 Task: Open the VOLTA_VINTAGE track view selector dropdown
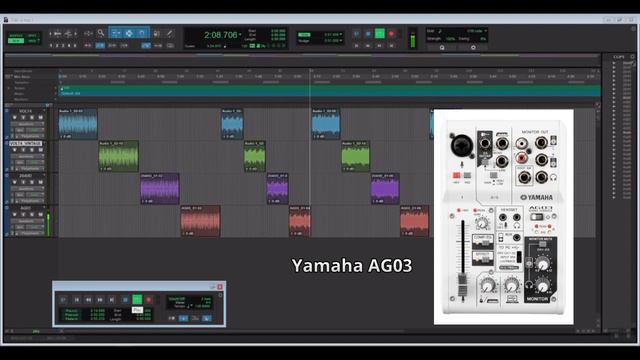pyautogui.click(x=27, y=156)
